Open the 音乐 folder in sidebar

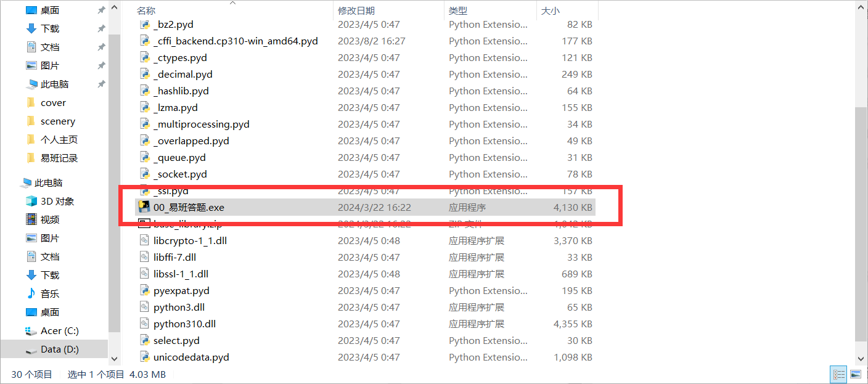point(49,294)
